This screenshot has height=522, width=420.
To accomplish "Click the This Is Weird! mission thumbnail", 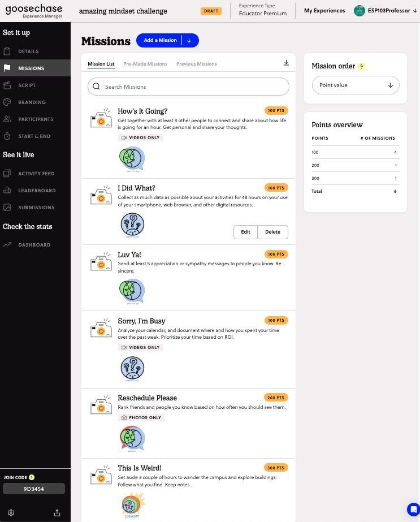I will [x=133, y=504].
